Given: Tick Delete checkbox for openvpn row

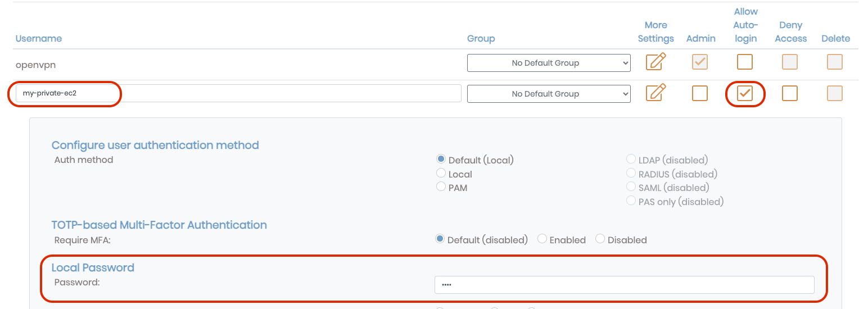Looking at the screenshot, I should click(835, 62).
